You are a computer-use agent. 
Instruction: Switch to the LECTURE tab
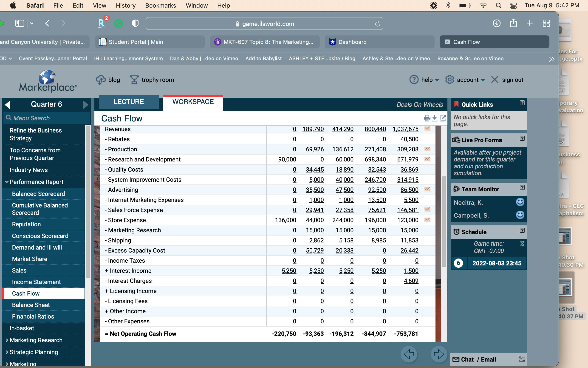129,102
